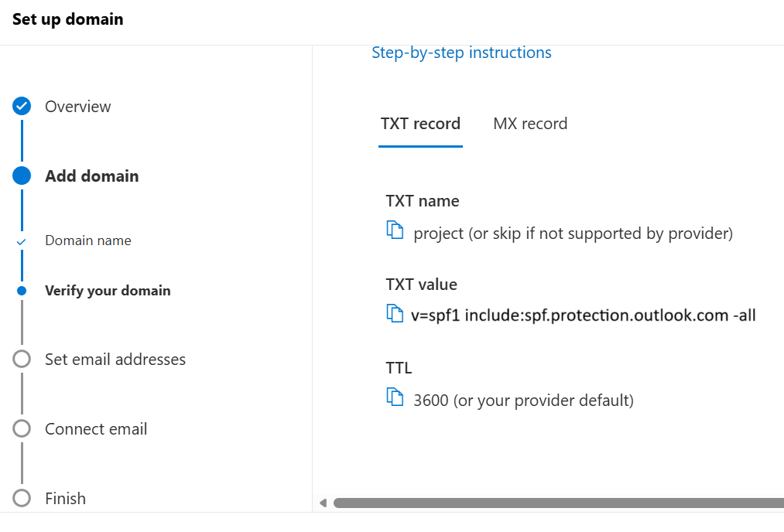
Task: Copy the TXT value SPF string
Action: point(395,314)
